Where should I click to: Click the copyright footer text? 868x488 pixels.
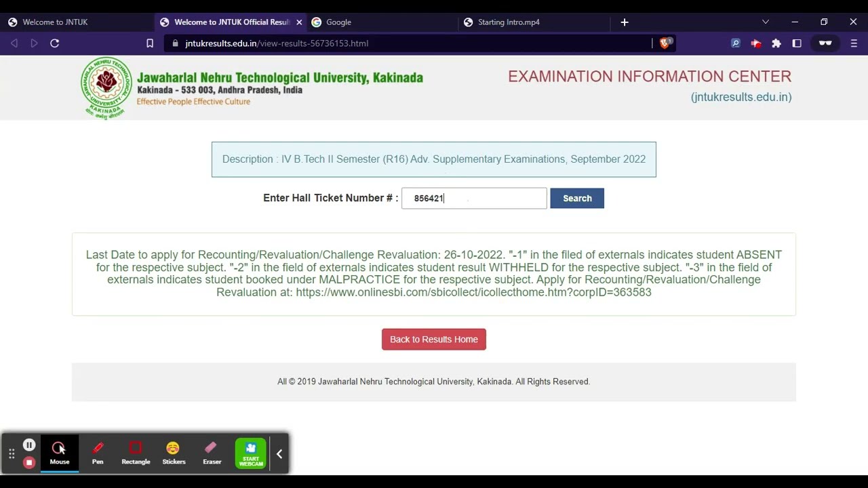point(434,382)
